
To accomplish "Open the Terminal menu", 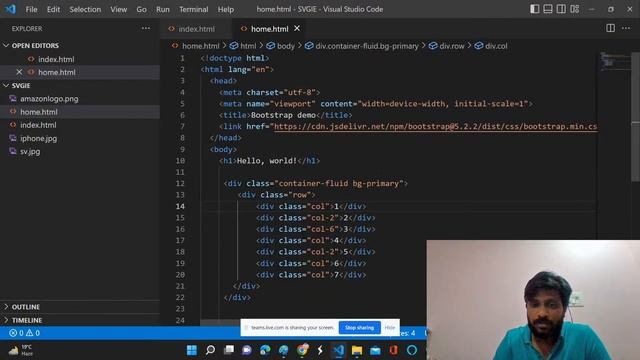I will [193, 9].
